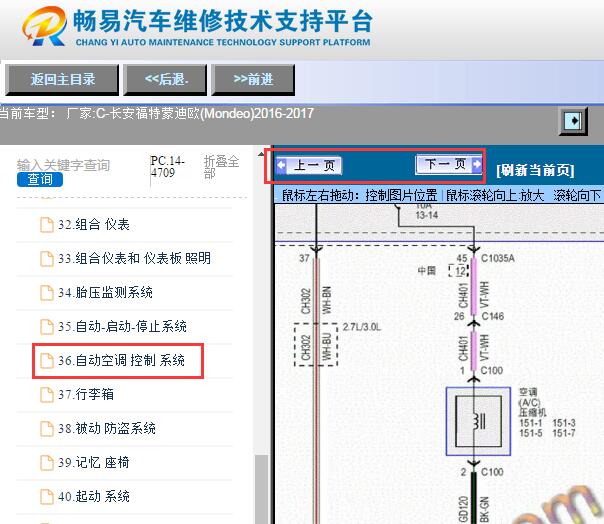The width and height of the screenshot is (604, 524).
Task: Click document icon beside 34.胎压监测系统
Action: tap(47, 293)
